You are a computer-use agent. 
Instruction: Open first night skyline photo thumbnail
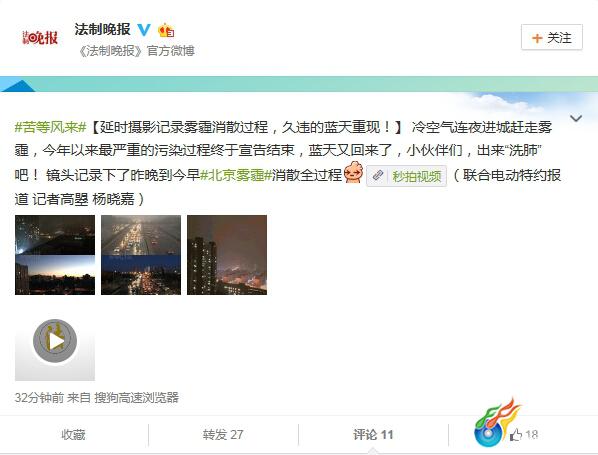(x=55, y=255)
